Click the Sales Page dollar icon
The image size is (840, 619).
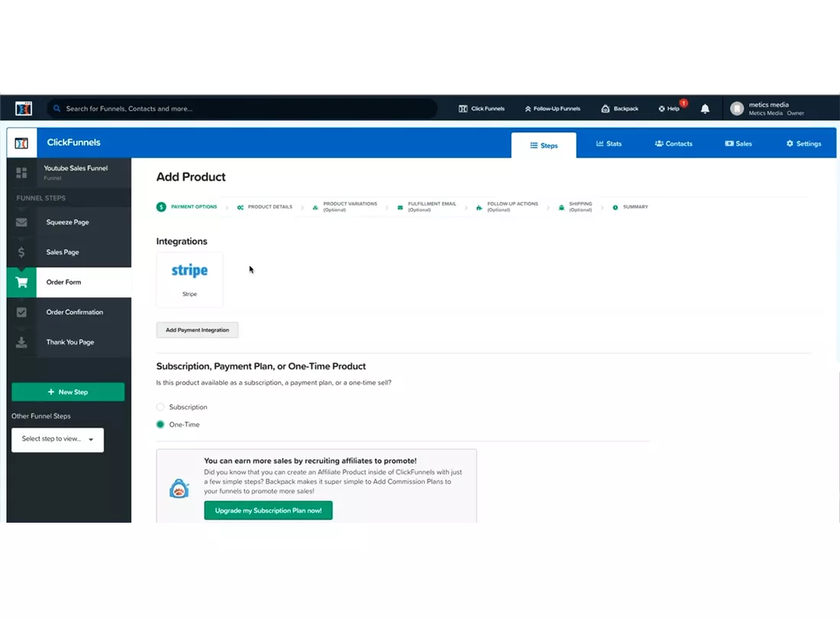coord(21,252)
